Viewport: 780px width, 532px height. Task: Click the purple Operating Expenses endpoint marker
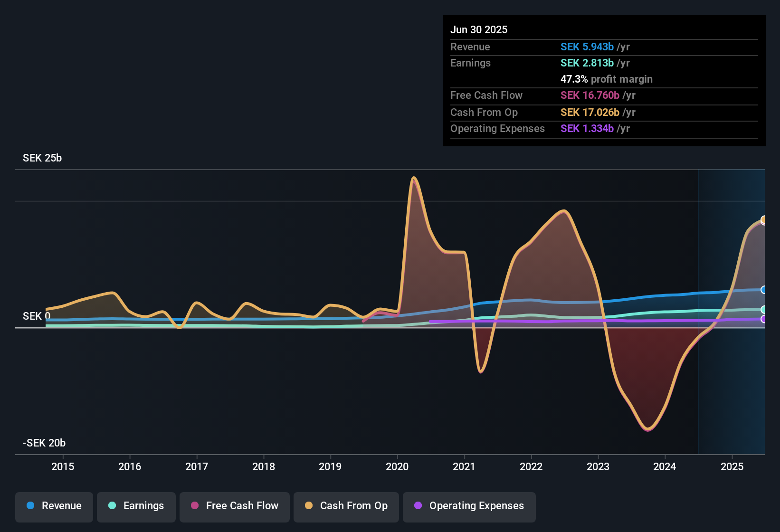tap(764, 319)
